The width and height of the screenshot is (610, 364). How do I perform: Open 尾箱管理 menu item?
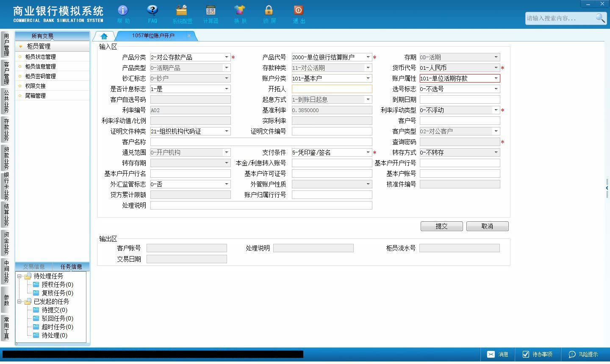point(53,96)
